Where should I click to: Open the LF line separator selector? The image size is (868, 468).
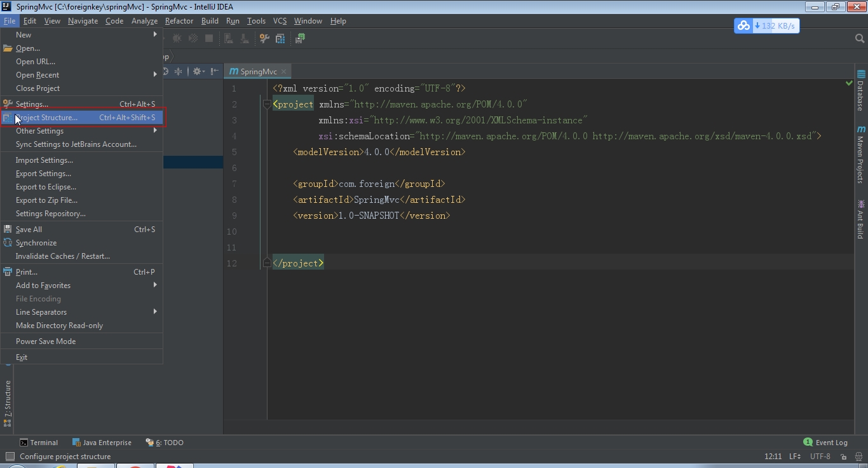795,457
